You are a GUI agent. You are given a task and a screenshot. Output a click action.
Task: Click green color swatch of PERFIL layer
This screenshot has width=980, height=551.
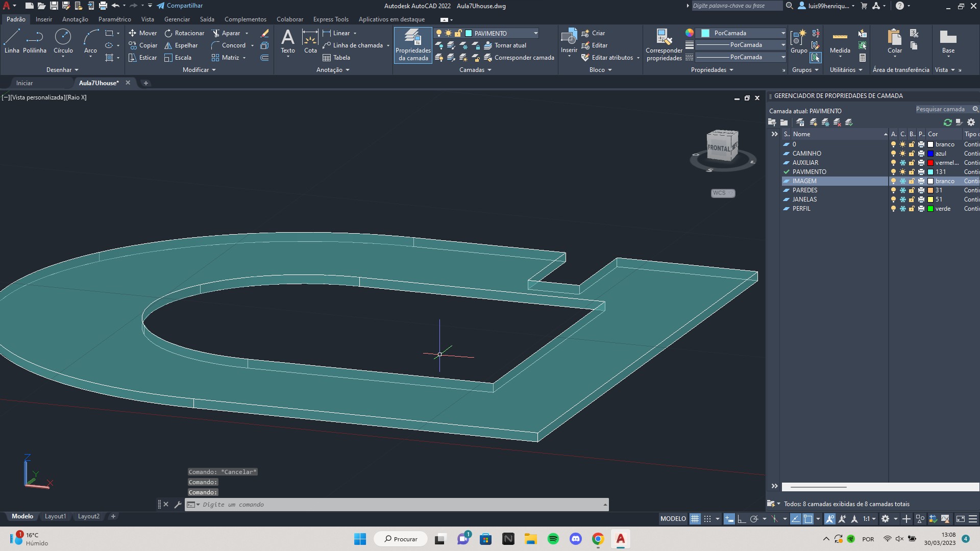click(930, 209)
